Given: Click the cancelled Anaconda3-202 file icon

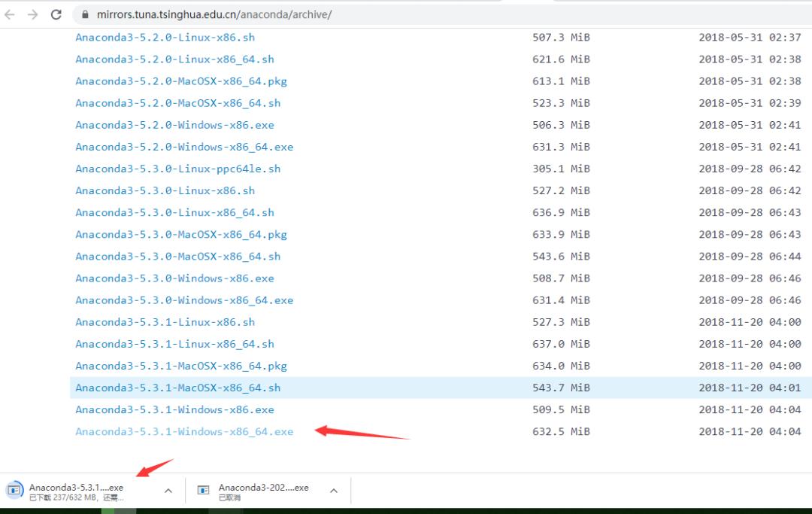Looking at the screenshot, I should (x=204, y=490).
